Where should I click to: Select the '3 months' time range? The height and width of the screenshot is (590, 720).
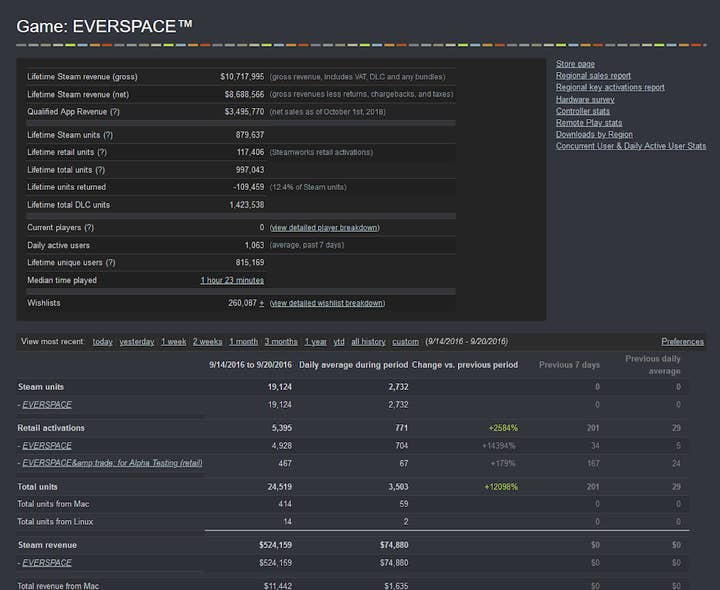click(281, 342)
